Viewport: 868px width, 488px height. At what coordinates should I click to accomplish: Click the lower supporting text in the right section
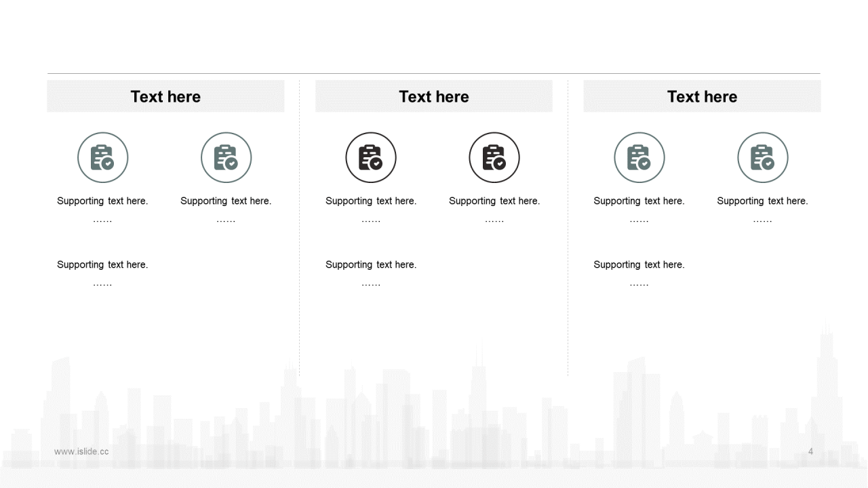[x=639, y=265]
